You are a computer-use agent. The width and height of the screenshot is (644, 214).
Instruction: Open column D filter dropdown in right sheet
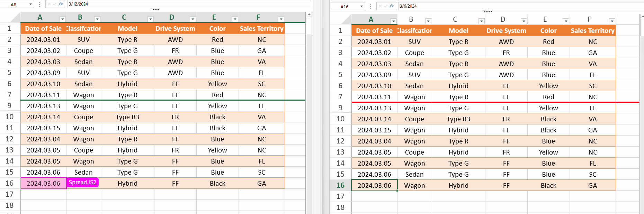coord(524,21)
